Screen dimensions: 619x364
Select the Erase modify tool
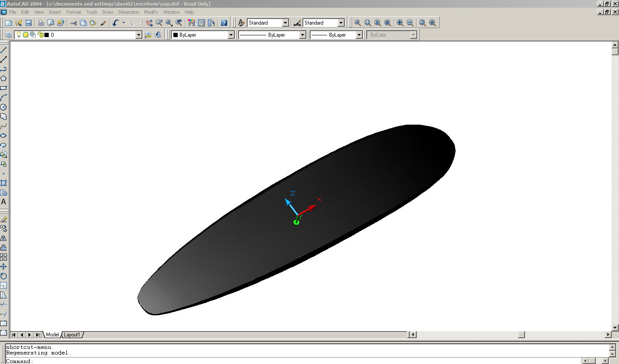3,219
